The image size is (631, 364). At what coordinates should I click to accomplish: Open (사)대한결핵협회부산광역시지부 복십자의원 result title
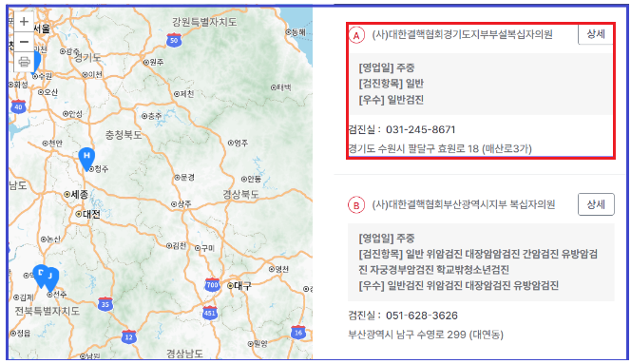[x=463, y=204]
